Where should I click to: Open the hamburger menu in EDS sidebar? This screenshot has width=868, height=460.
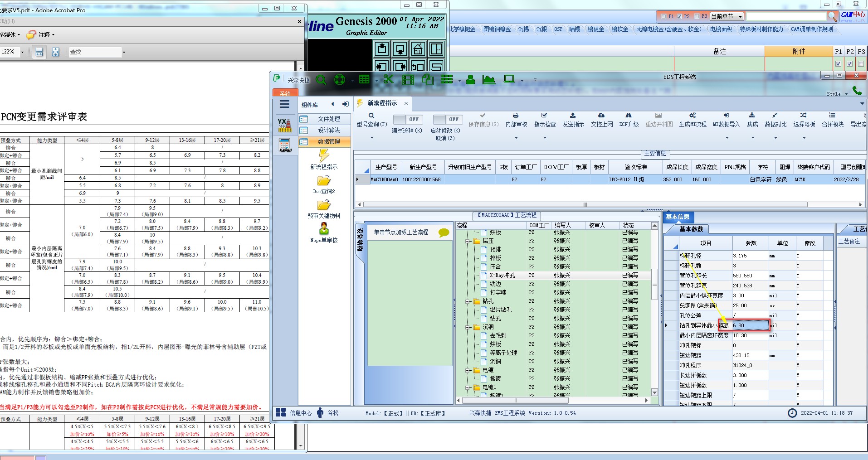[x=284, y=104]
